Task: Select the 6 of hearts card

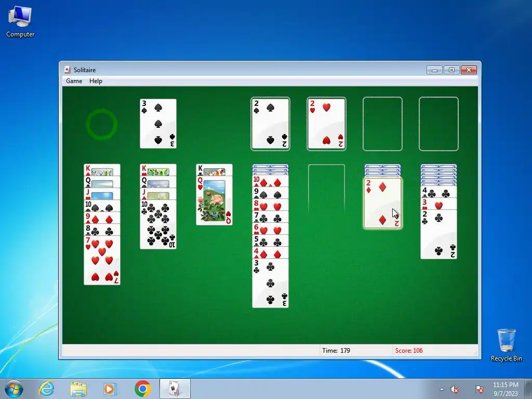Action: point(270,229)
